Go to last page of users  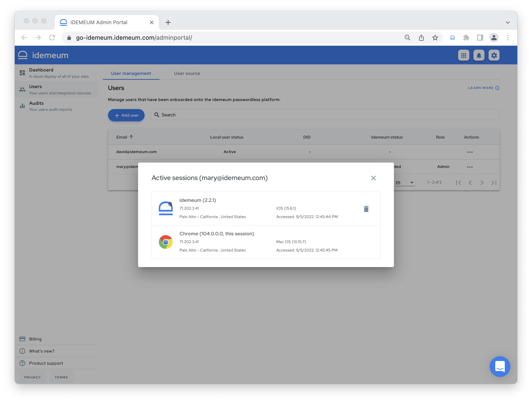(x=494, y=183)
